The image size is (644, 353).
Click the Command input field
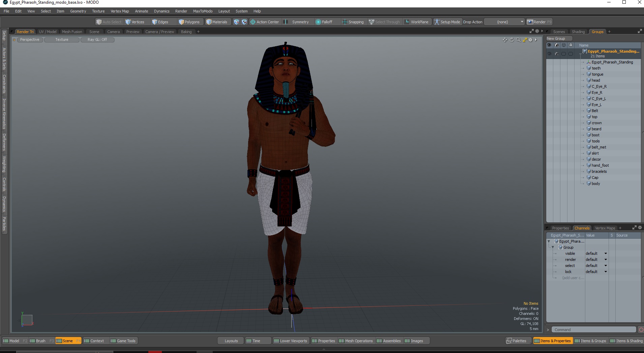(594, 330)
